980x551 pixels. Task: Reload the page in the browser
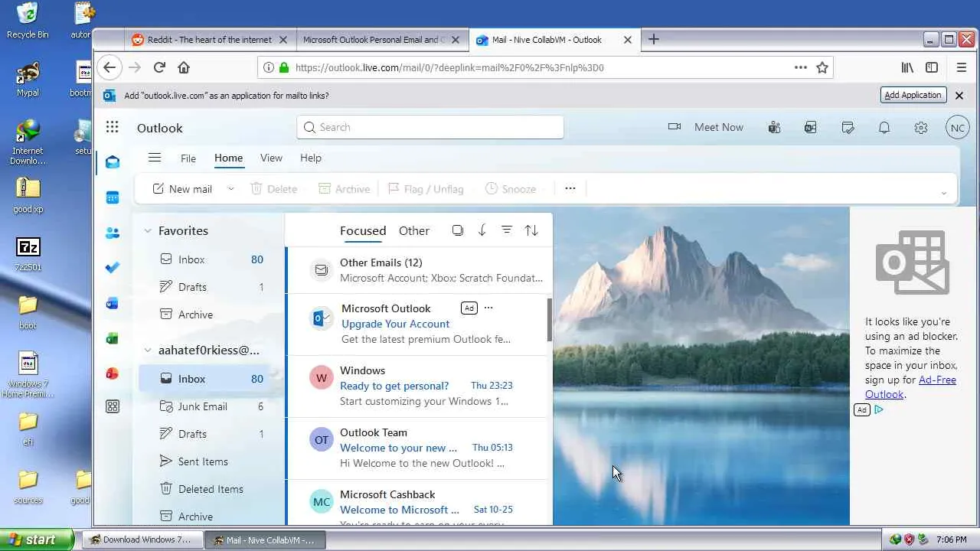159,67
